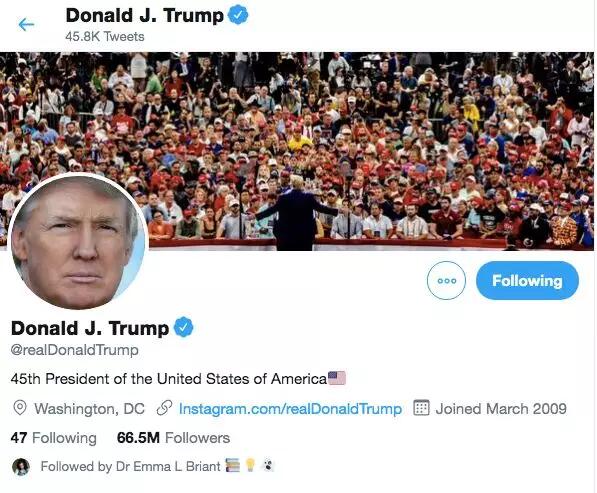Click the 45.8K Tweets count in the header
Screen dimensions: 597x493
[105, 37]
